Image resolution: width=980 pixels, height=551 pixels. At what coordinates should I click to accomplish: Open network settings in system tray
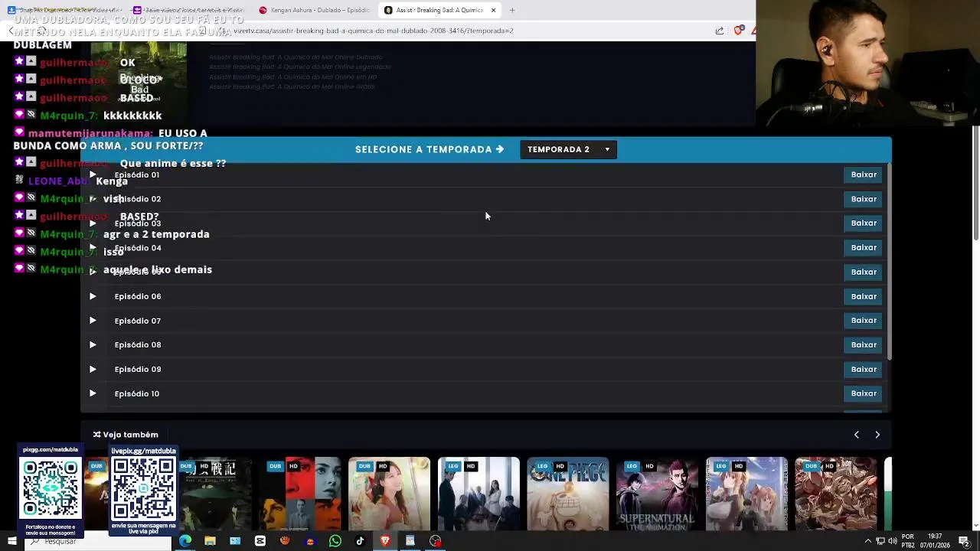tap(880, 541)
